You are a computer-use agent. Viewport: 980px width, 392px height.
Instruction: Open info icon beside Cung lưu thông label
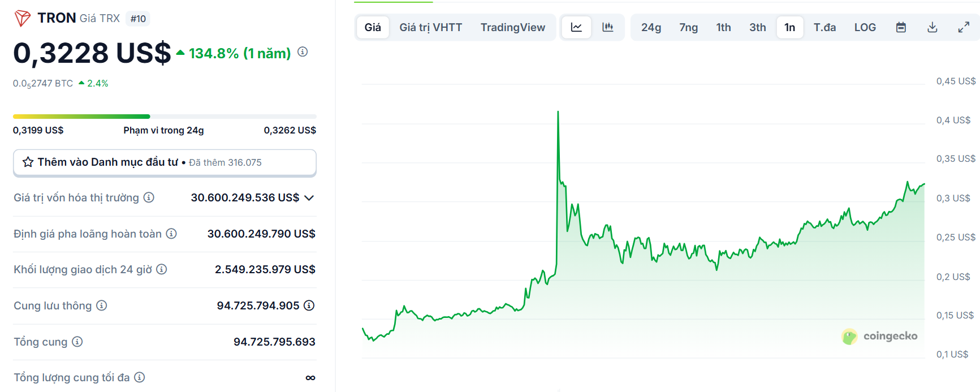(x=101, y=305)
